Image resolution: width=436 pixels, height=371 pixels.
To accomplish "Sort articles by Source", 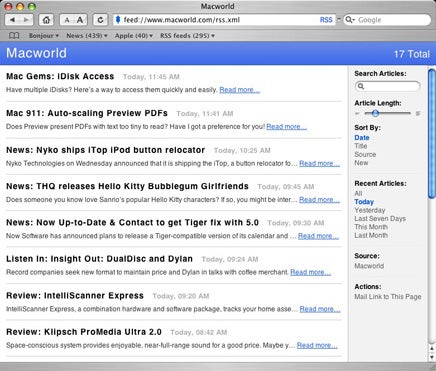I will [x=365, y=154].
